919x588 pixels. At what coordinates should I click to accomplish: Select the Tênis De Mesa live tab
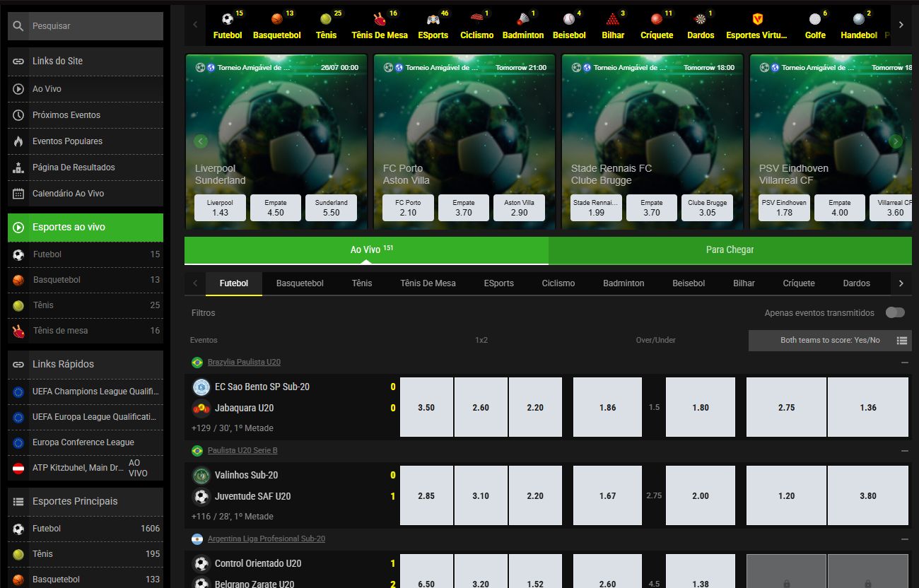(x=428, y=283)
